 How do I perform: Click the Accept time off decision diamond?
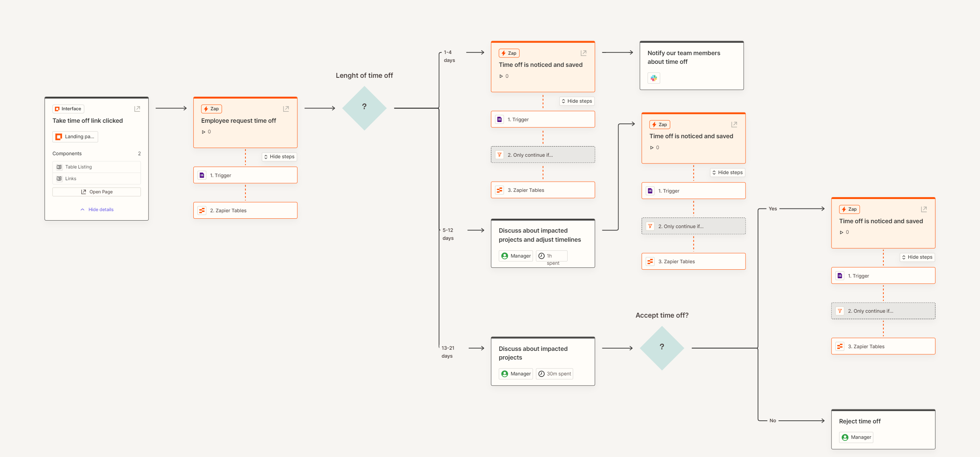coord(662,348)
